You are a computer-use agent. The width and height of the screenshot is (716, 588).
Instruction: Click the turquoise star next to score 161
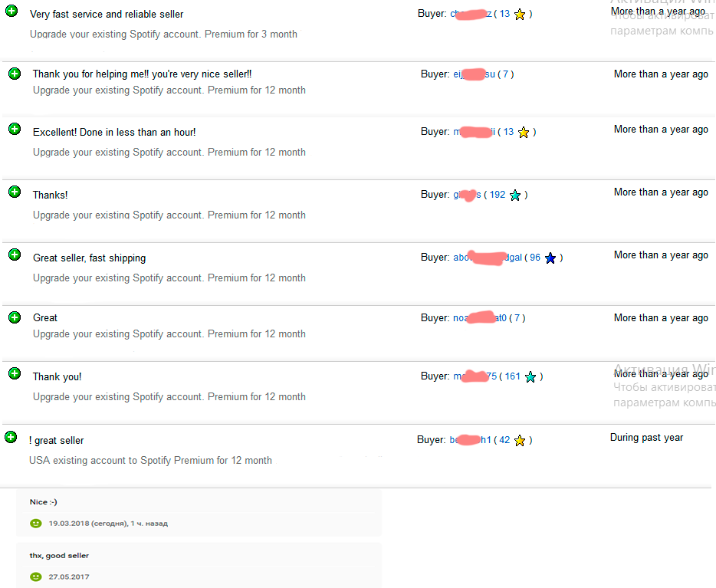530,377
